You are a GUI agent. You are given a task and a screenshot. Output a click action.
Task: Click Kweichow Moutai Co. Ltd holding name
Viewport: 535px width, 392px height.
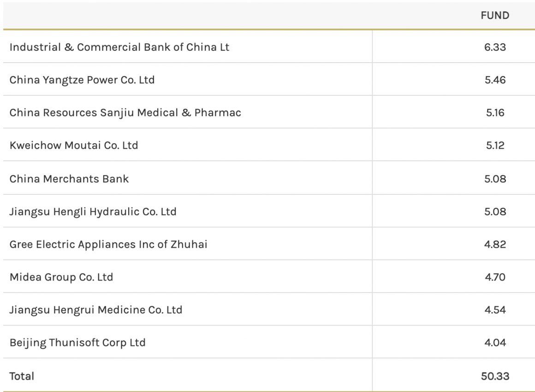point(74,146)
